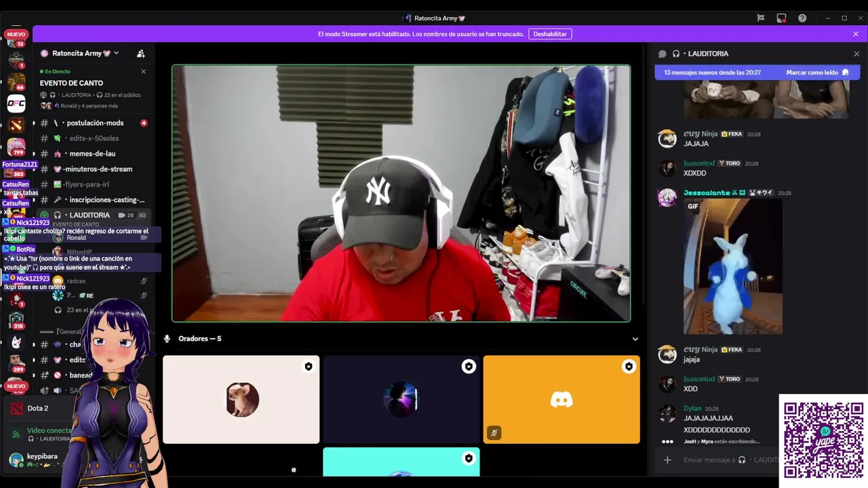Open the Help question mark icon
This screenshot has width=868, height=488.
802,18
